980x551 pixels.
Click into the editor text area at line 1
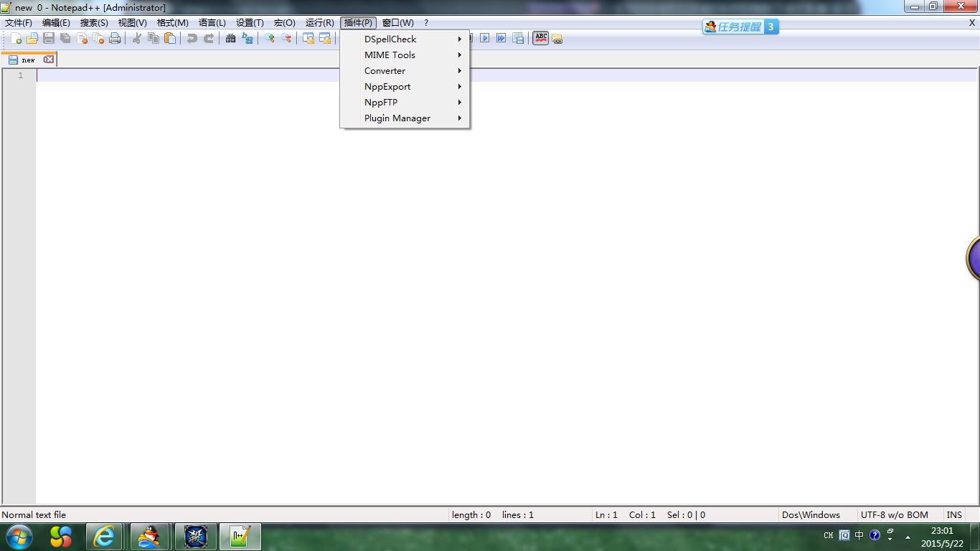(507, 75)
